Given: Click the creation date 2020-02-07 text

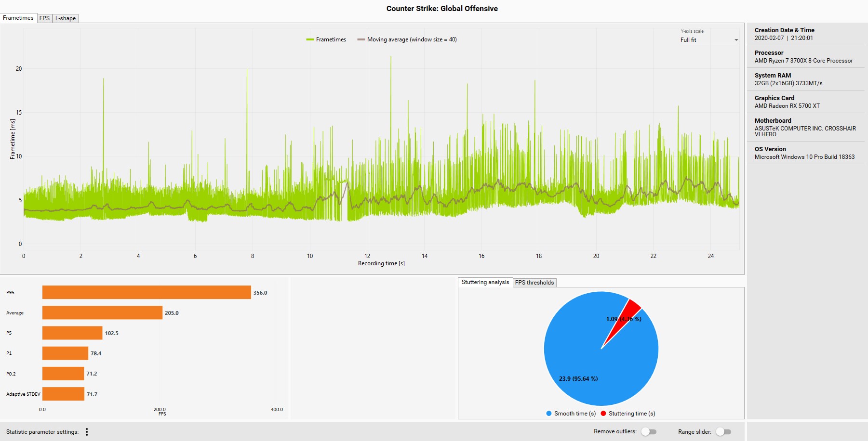Looking at the screenshot, I should [x=769, y=38].
